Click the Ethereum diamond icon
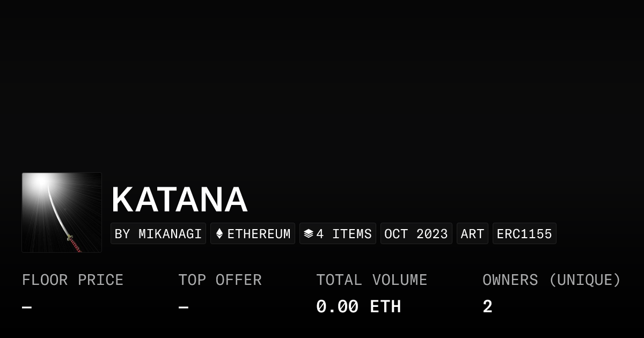The height and width of the screenshot is (338, 644). pos(219,234)
